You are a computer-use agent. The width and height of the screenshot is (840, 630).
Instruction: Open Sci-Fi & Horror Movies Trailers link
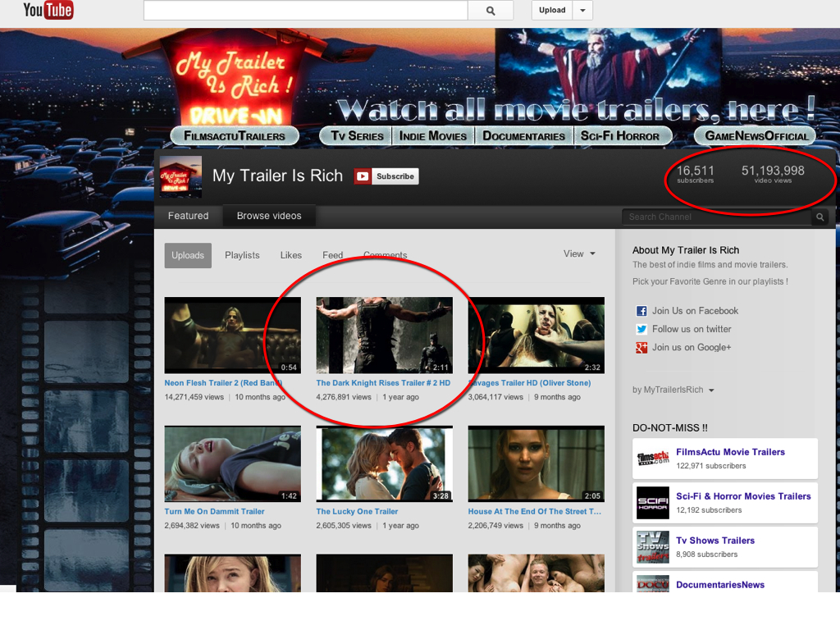[743, 496]
